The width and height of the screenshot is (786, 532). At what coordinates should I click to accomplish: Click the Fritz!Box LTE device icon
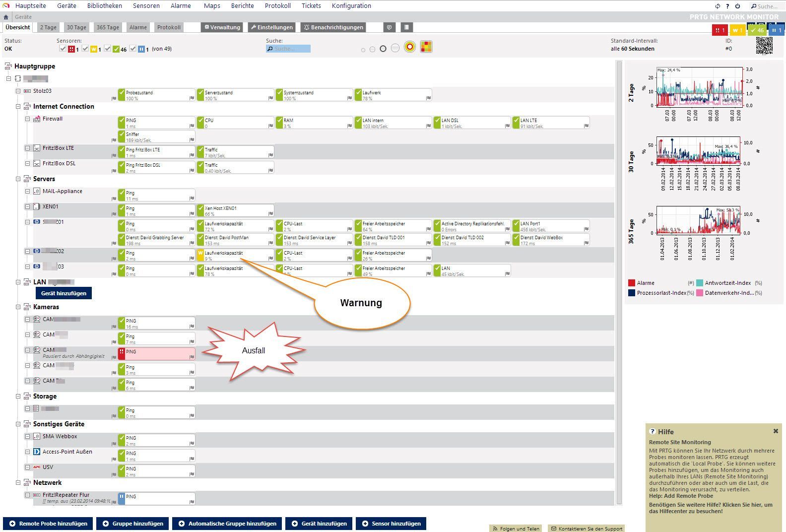pos(37,148)
